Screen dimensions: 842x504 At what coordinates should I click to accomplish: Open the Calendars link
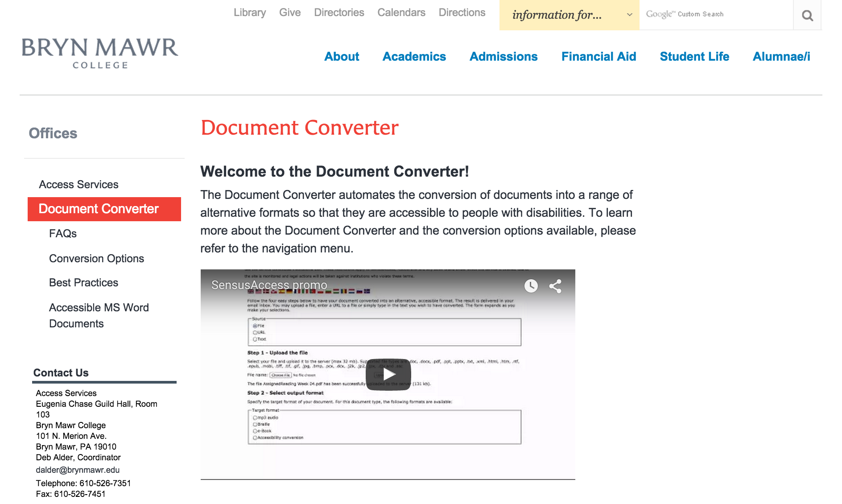pyautogui.click(x=401, y=12)
